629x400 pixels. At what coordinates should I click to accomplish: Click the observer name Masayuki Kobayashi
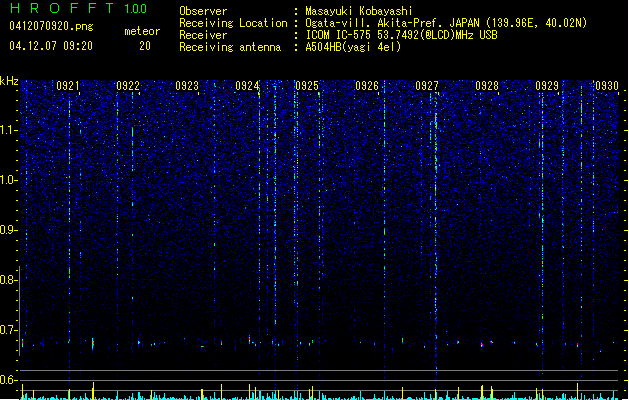click(x=359, y=11)
